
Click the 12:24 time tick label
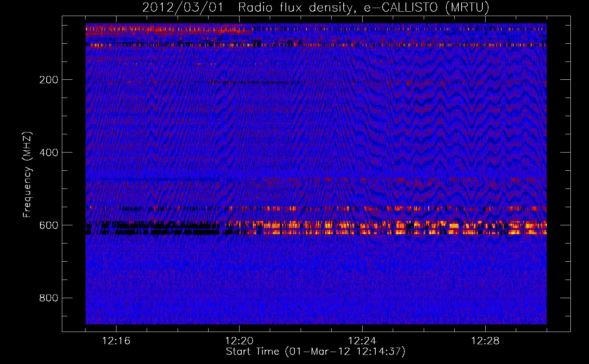[x=362, y=341]
